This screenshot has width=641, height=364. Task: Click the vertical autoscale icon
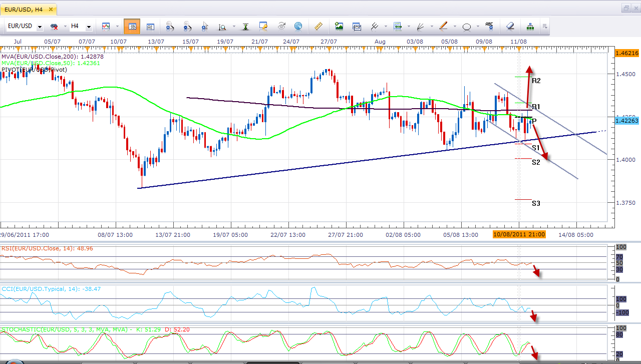click(x=245, y=26)
